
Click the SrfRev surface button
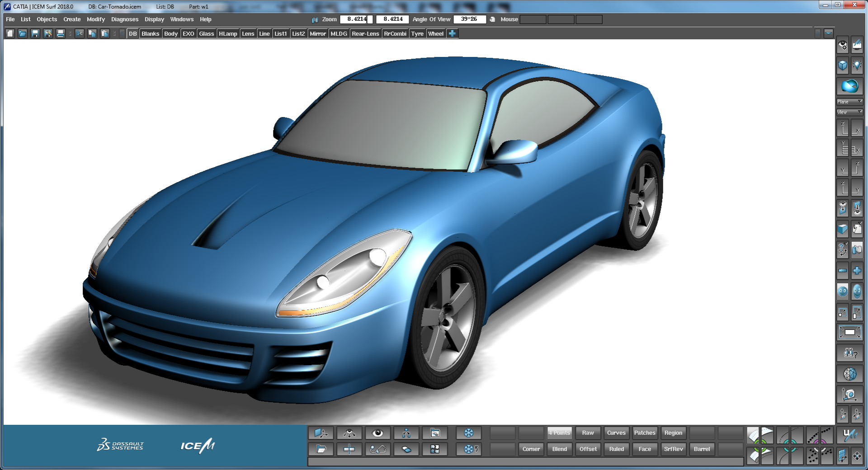click(x=673, y=449)
